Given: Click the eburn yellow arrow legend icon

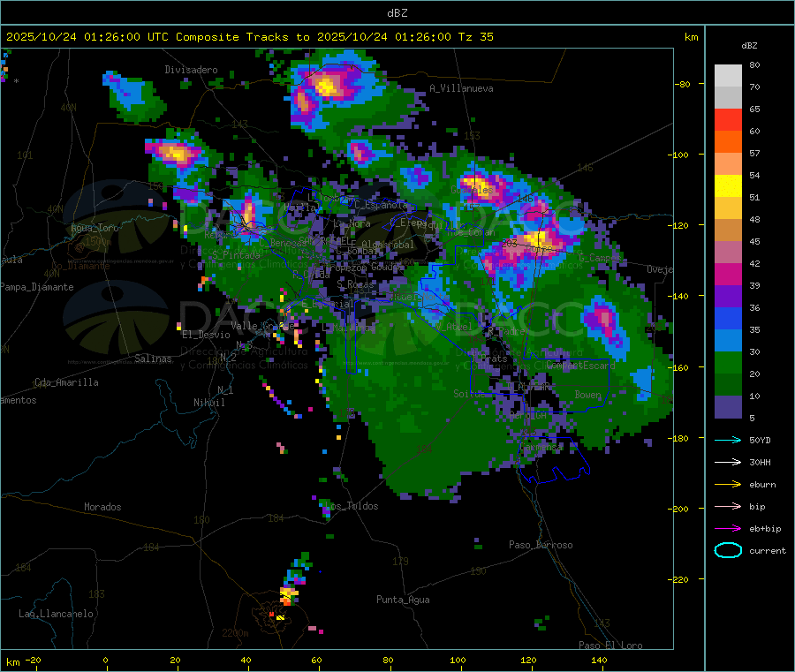Looking at the screenshot, I should coord(728,485).
